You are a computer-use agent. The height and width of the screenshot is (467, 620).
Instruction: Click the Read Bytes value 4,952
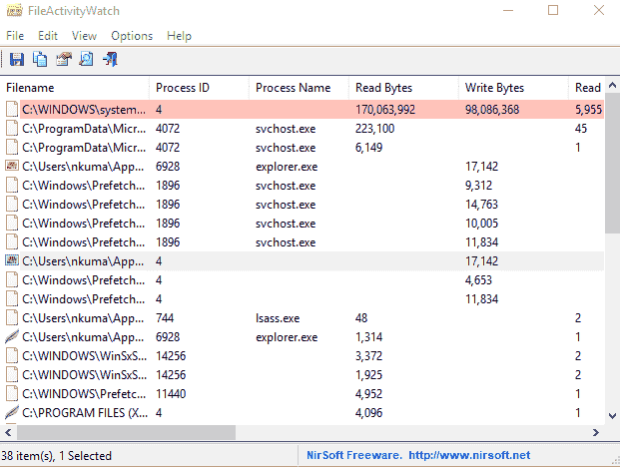click(x=369, y=394)
